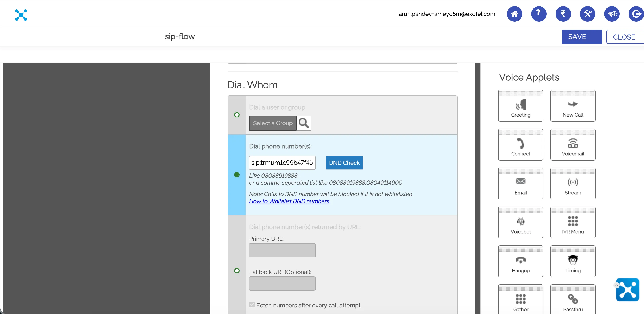Choose the Dial a user or group radio option

pos(237,115)
